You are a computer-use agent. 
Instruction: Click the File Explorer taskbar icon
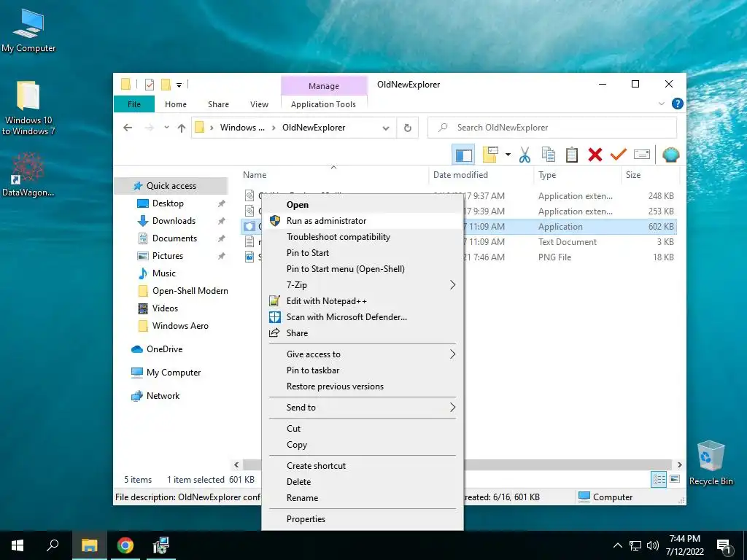pos(89,545)
